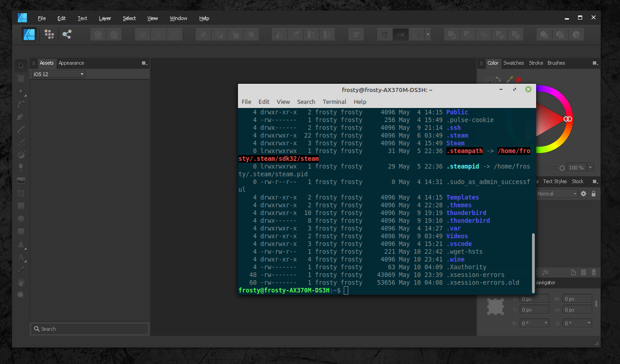The image size is (620, 364).
Task: Select the Artistic Text tool
Action: (21, 257)
